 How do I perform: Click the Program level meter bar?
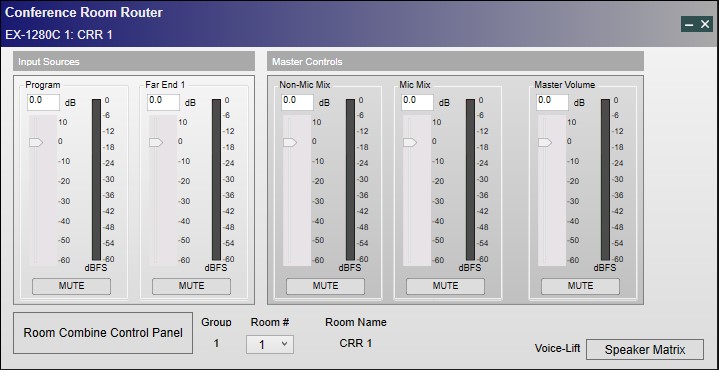click(96, 180)
